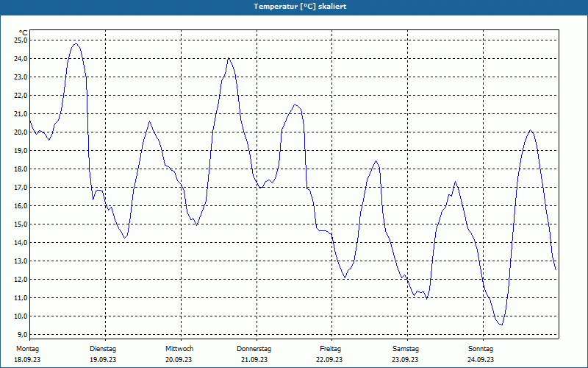This screenshot has height=368, width=588.
Task: Click the date 19.09.23
Action: 103,360
